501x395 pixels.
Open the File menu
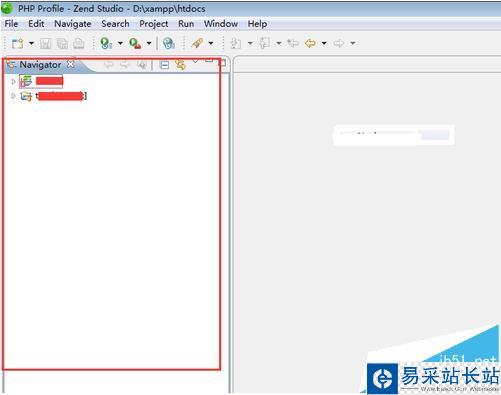(11, 24)
